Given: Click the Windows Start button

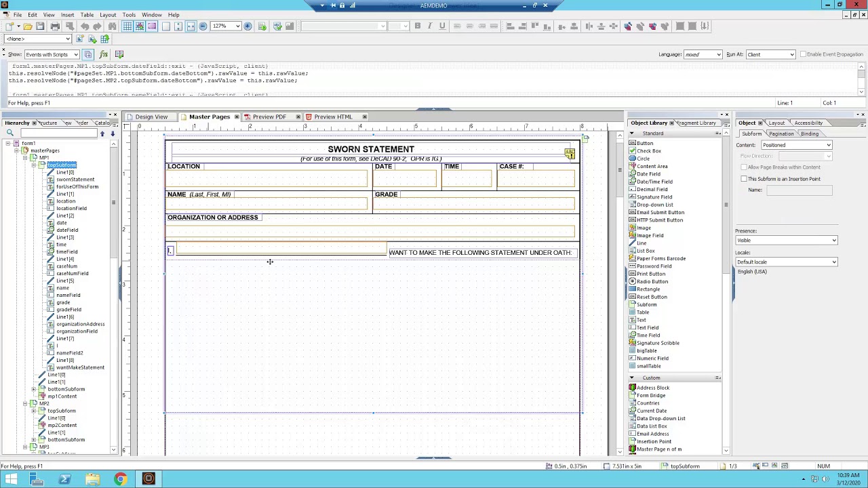Looking at the screenshot, I should 11,479.
